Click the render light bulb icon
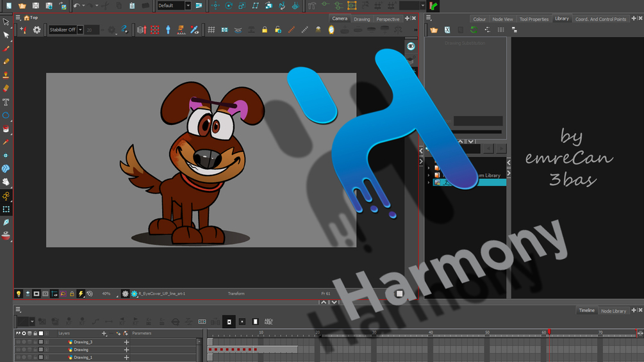The width and height of the screenshot is (644, 362). click(19, 293)
